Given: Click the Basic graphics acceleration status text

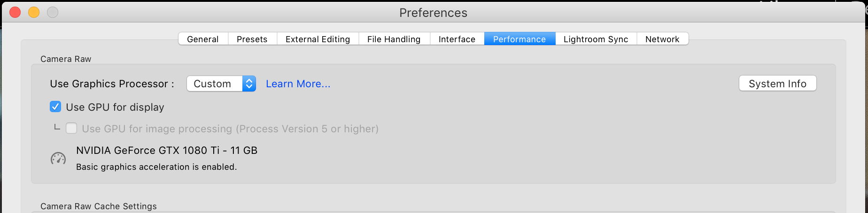Looking at the screenshot, I should (156, 167).
